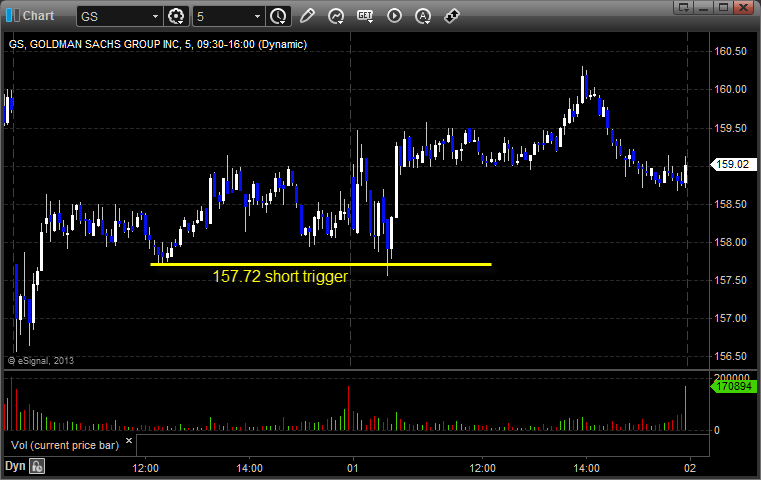Click the 160.50 price axis label
Screen dimensions: 761x480
730,51
